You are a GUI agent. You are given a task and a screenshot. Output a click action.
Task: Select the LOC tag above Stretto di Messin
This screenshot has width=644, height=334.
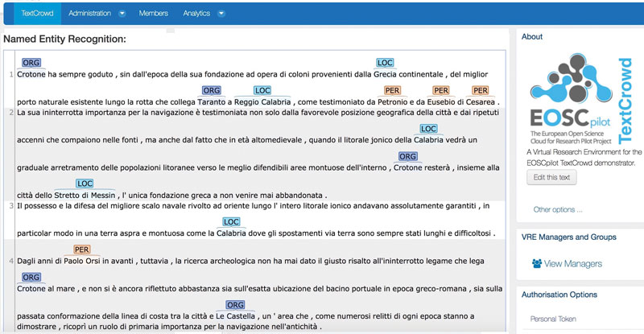click(85, 183)
